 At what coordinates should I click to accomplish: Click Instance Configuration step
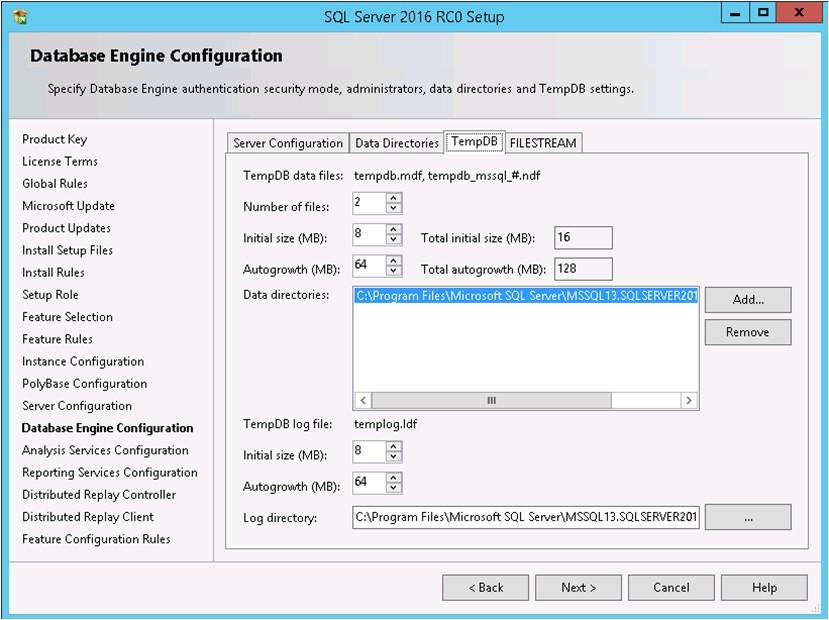[83, 362]
